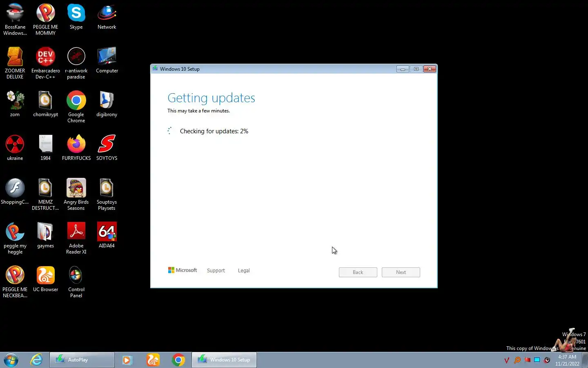The width and height of the screenshot is (588, 368).
Task: Open the BossKane Windows desktop icon
Action: click(x=15, y=19)
